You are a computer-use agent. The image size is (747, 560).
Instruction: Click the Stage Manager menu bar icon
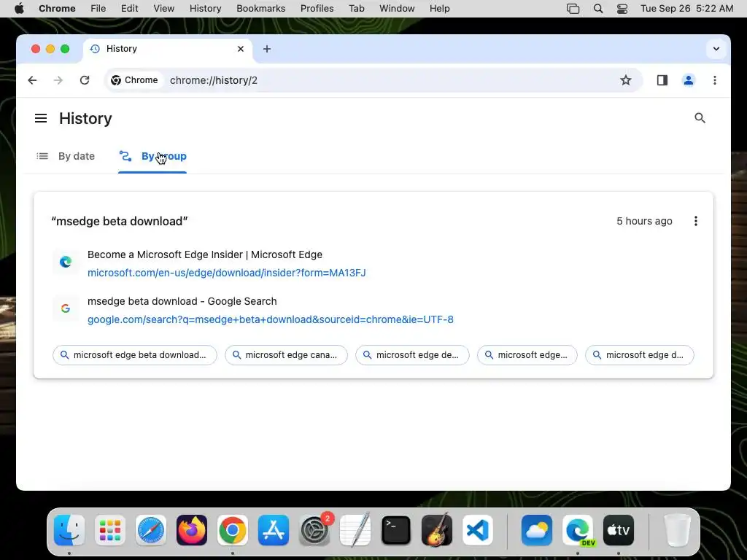[573, 8]
